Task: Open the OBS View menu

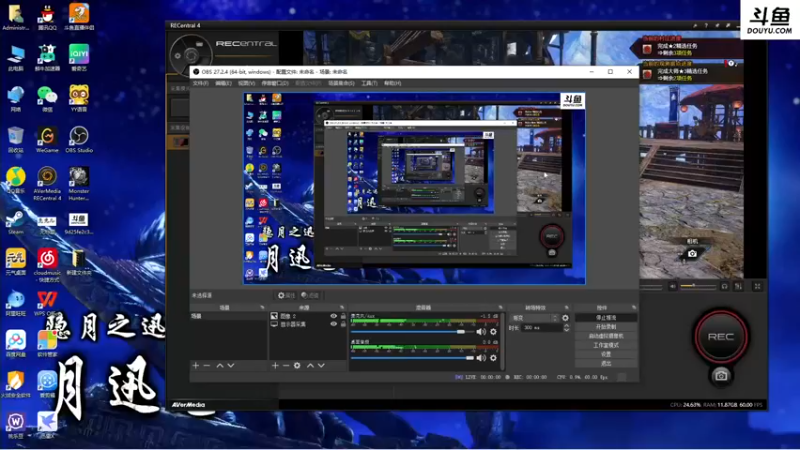Action: [x=246, y=83]
